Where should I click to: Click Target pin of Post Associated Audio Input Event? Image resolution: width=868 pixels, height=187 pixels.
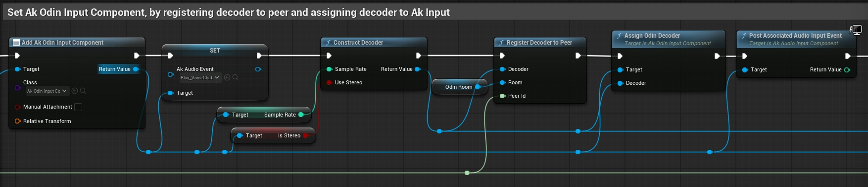tap(745, 69)
